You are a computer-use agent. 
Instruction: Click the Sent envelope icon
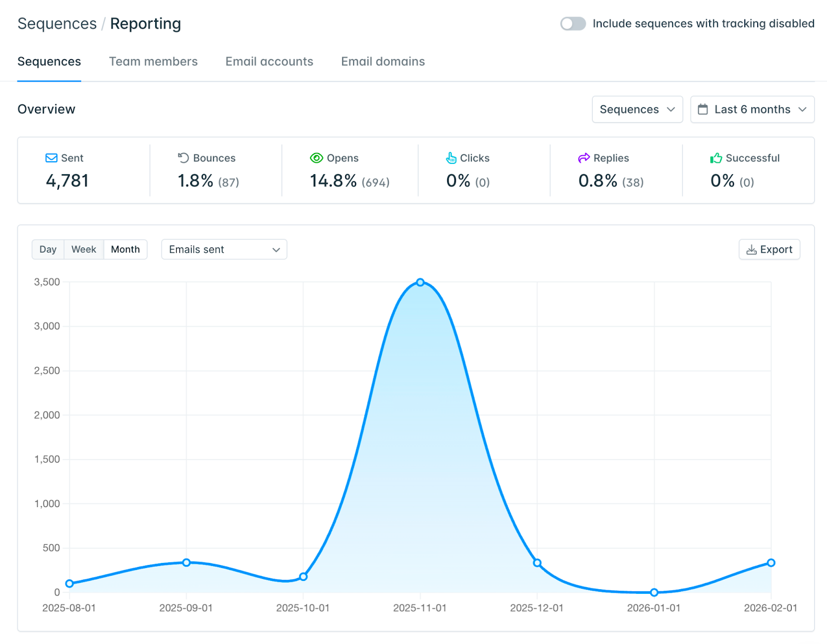pos(51,158)
